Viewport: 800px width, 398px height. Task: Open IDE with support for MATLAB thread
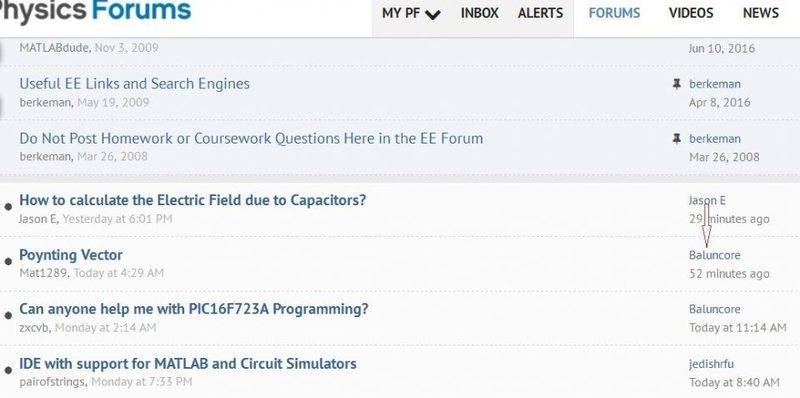pyautogui.click(x=188, y=364)
